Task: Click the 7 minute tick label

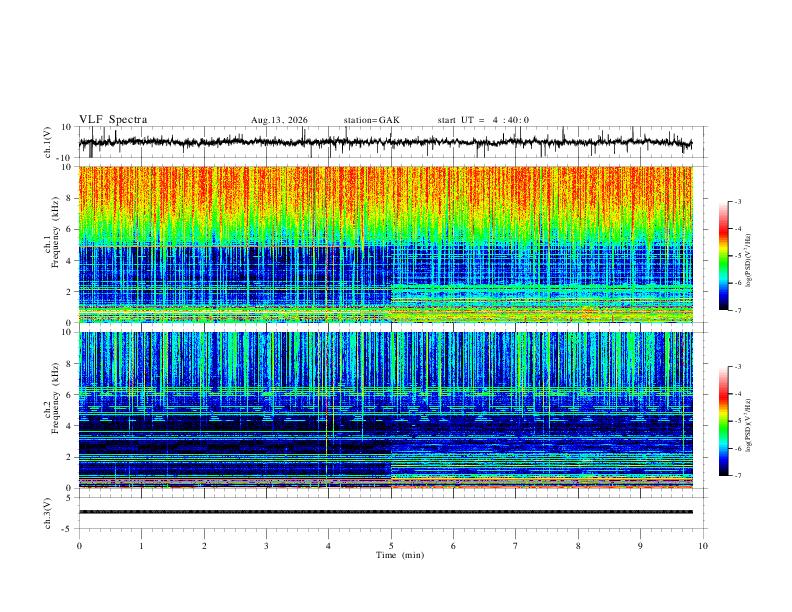Action: click(516, 546)
